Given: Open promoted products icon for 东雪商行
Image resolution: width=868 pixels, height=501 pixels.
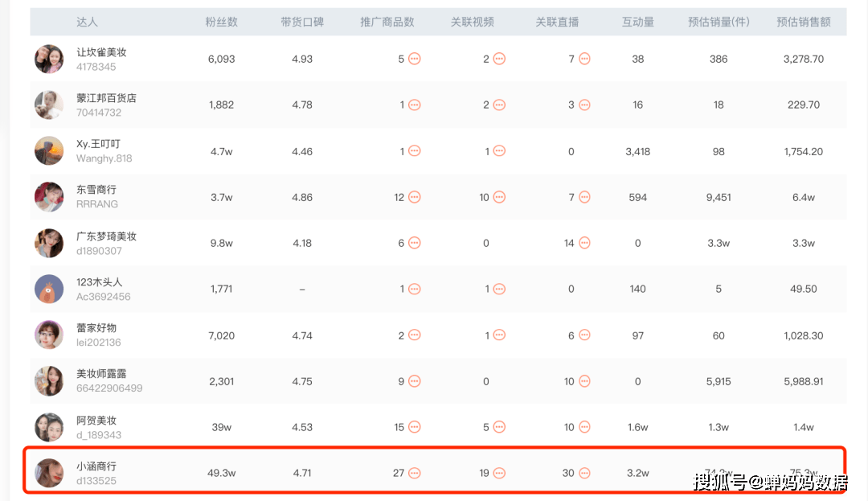Looking at the screenshot, I should pos(414,197).
